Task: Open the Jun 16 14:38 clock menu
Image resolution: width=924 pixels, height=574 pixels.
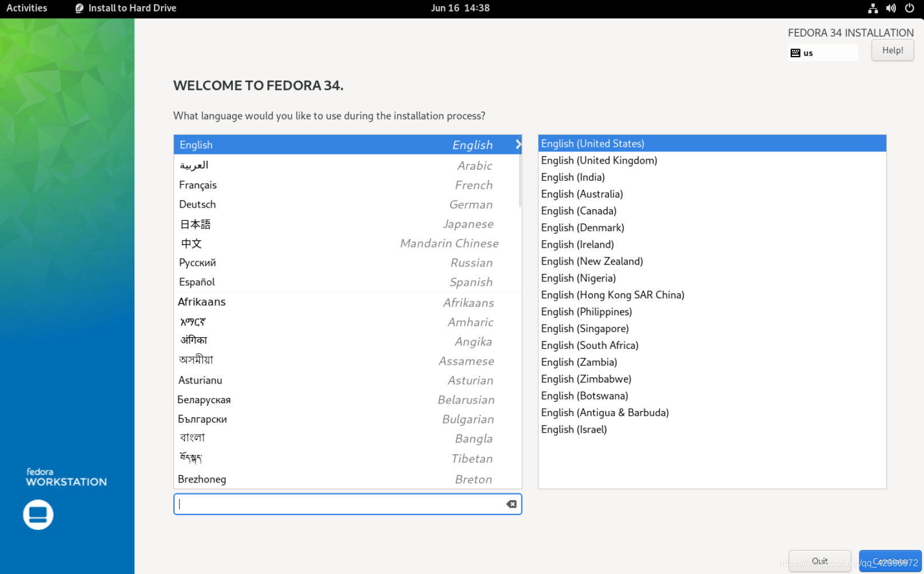Action: [x=460, y=8]
